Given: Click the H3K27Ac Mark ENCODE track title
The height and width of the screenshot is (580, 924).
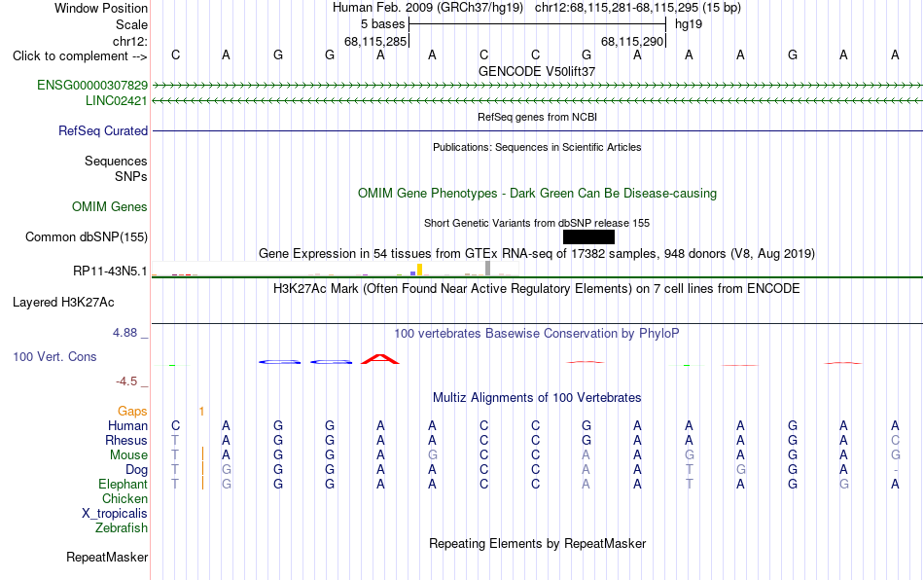Looking at the screenshot, I should [x=537, y=288].
